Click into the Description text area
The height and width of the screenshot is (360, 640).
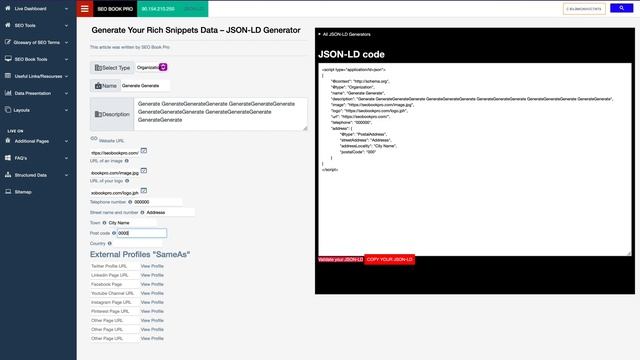tap(220, 114)
